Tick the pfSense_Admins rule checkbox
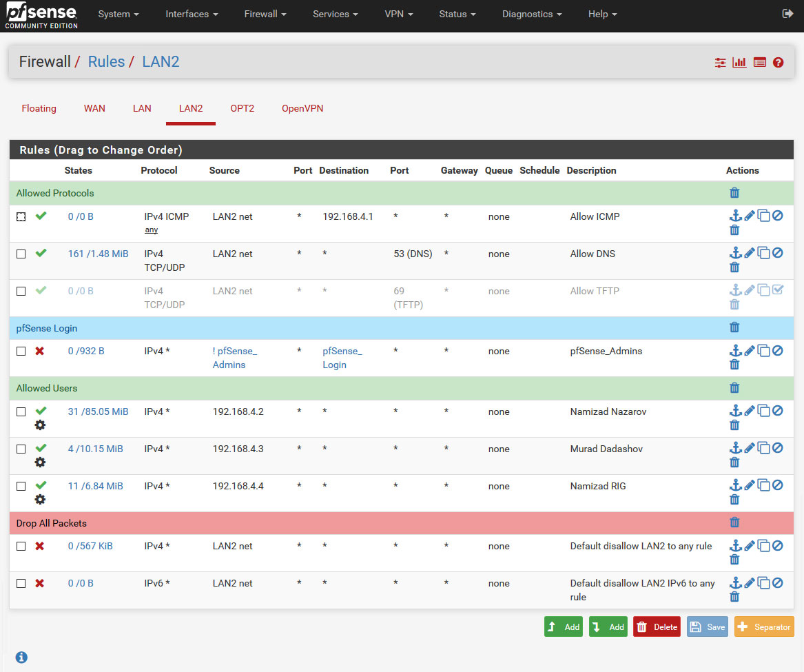Image resolution: width=804 pixels, height=672 pixels. click(21, 352)
